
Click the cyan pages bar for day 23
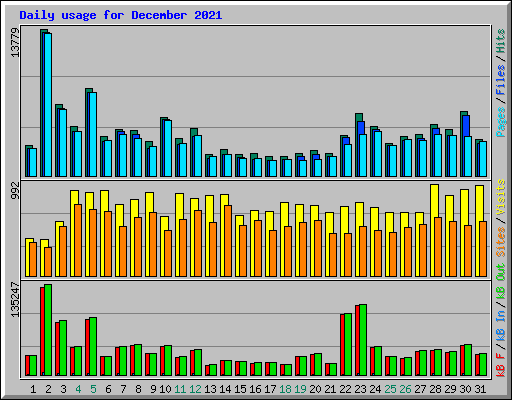tap(363, 156)
